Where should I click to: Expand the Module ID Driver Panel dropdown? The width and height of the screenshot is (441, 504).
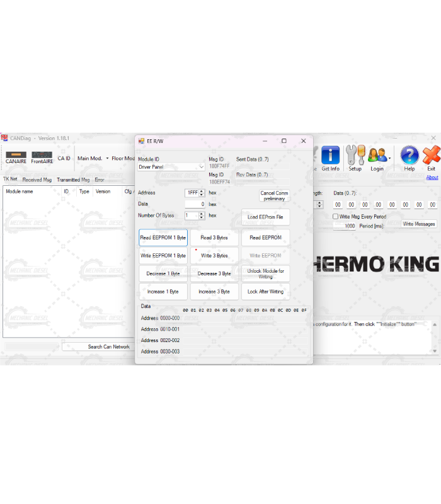tap(201, 167)
